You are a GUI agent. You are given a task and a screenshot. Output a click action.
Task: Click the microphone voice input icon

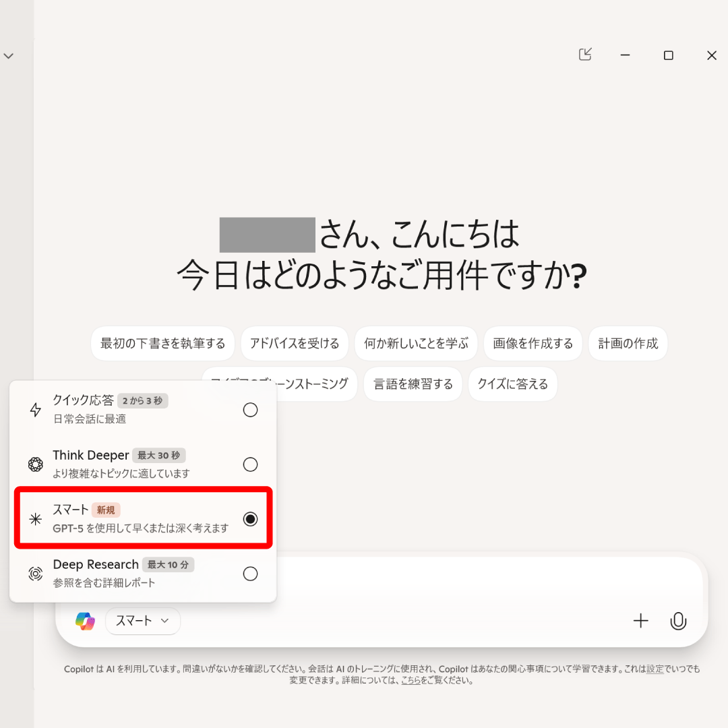pyautogui.click(x=678, y=621)
